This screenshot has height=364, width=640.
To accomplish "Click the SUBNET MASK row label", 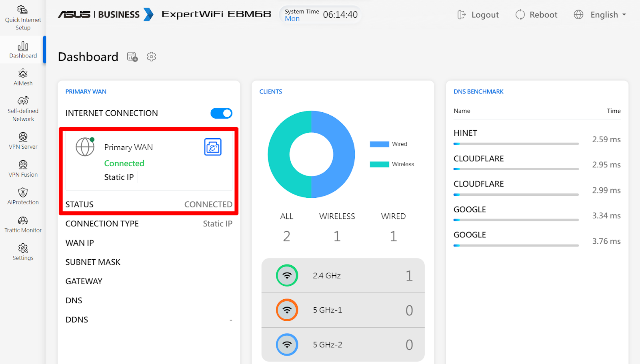I will (93, 262).
